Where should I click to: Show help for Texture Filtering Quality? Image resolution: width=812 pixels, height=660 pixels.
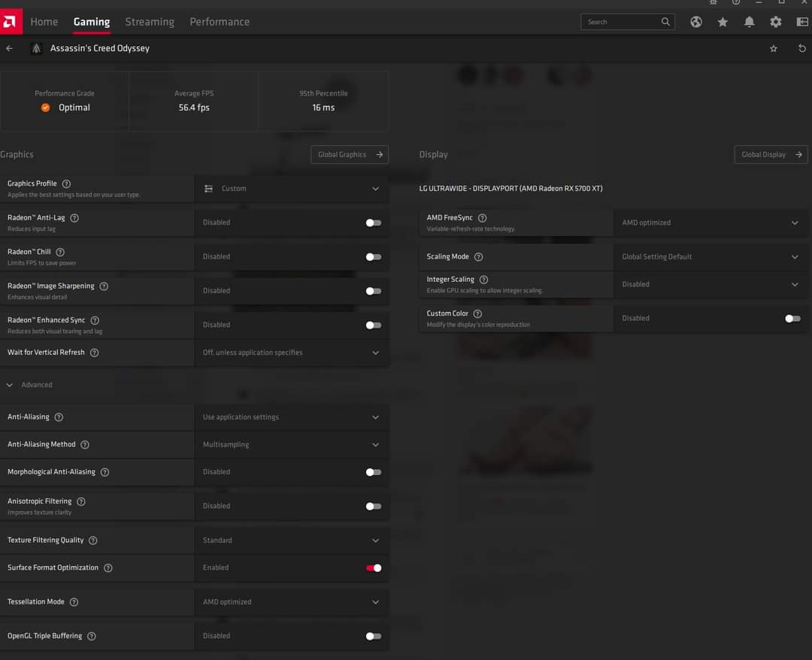(92, 540)
